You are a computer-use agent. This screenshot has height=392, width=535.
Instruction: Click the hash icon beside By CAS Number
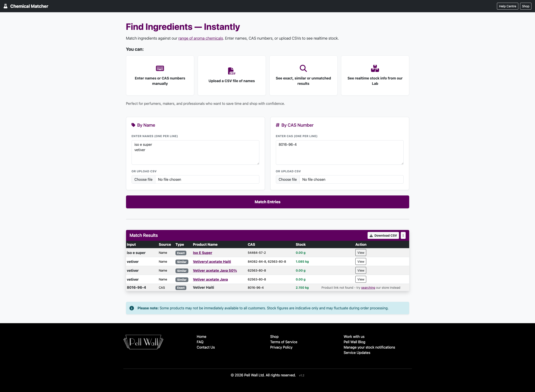tap(277, 125)
